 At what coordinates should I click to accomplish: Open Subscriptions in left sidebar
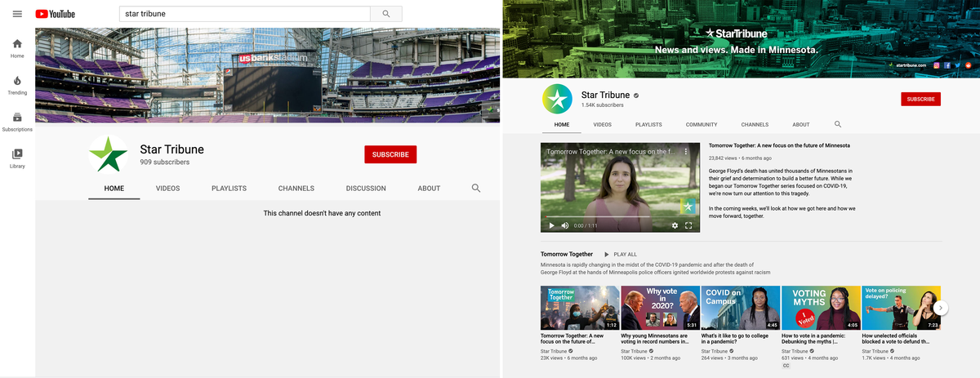pos(17,122)
